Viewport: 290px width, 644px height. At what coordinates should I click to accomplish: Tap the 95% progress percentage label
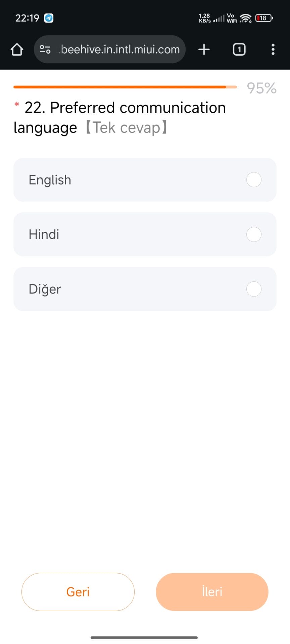261,88
